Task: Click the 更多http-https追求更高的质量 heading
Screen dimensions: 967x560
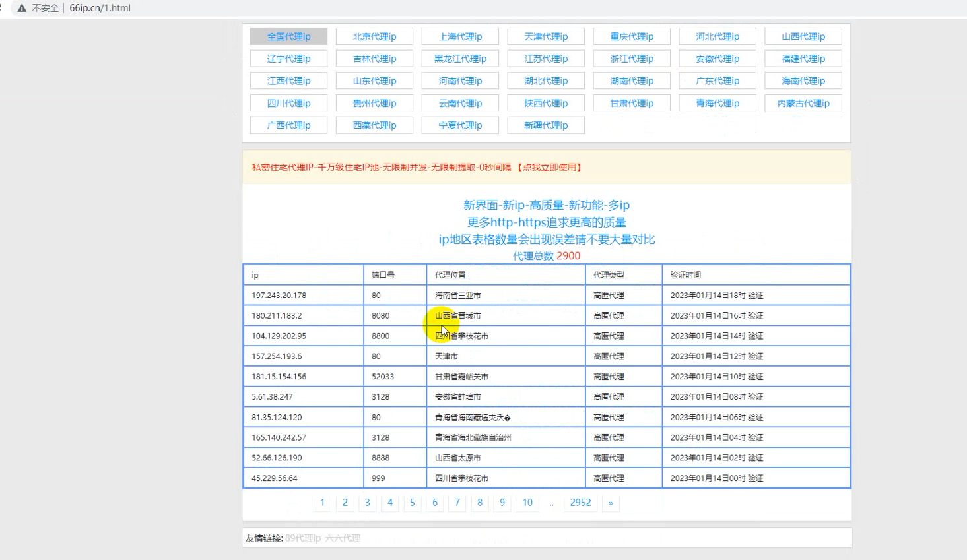Action: point(547,222)
